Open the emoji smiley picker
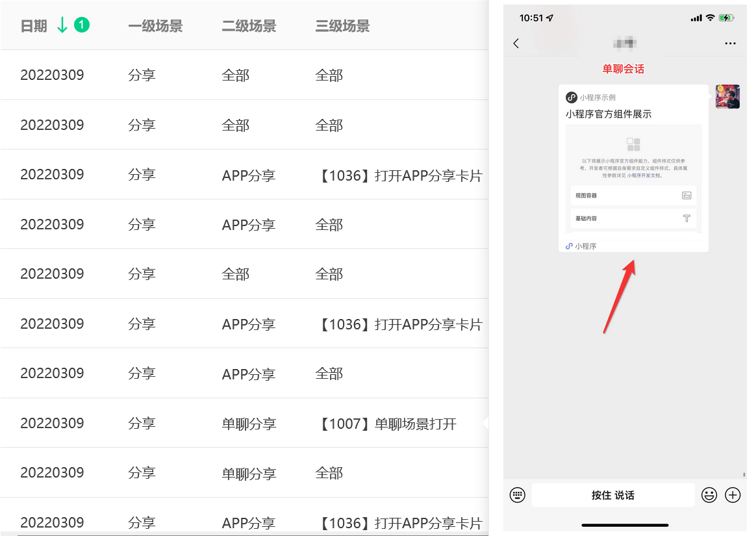 coord(709,495)
